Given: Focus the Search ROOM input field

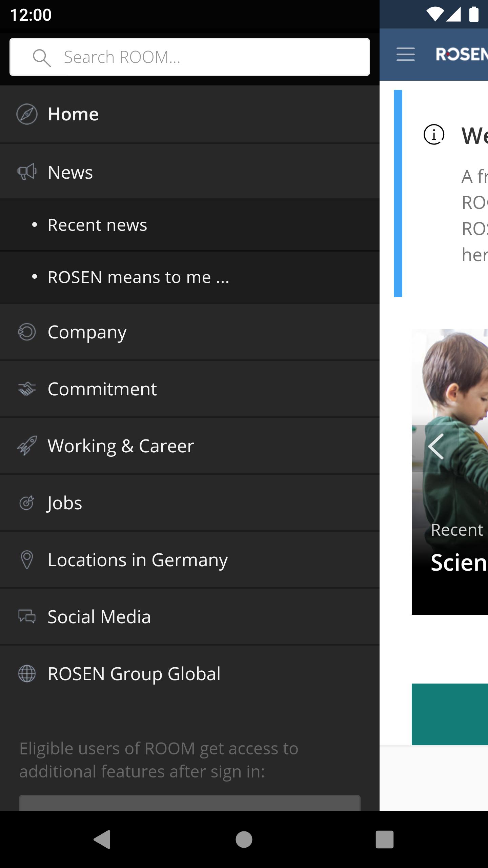Looking at the screenshot, I should pyautogui.click(x=190, y=57).
